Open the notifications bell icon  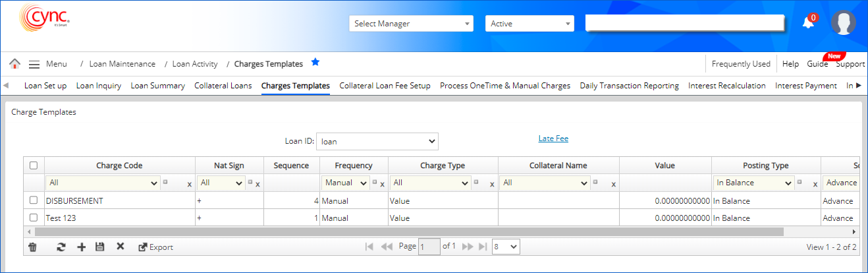pyautogui.click(x=807, y=23)
